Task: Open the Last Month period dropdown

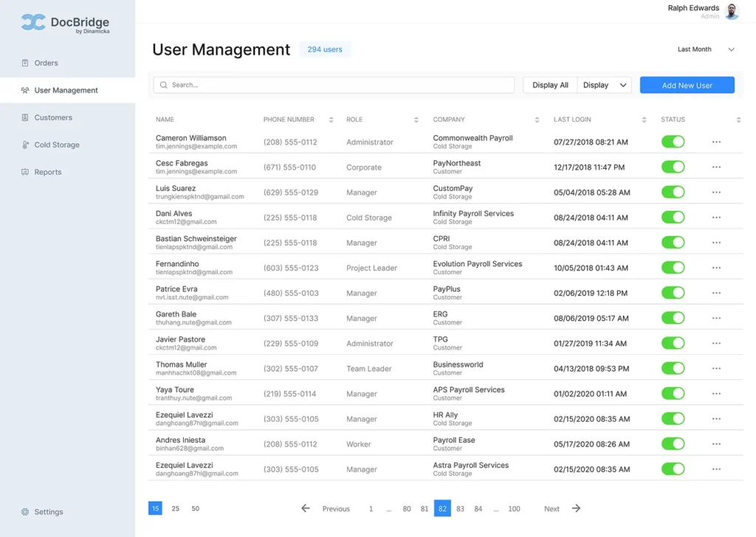Action: coord(706,49)
